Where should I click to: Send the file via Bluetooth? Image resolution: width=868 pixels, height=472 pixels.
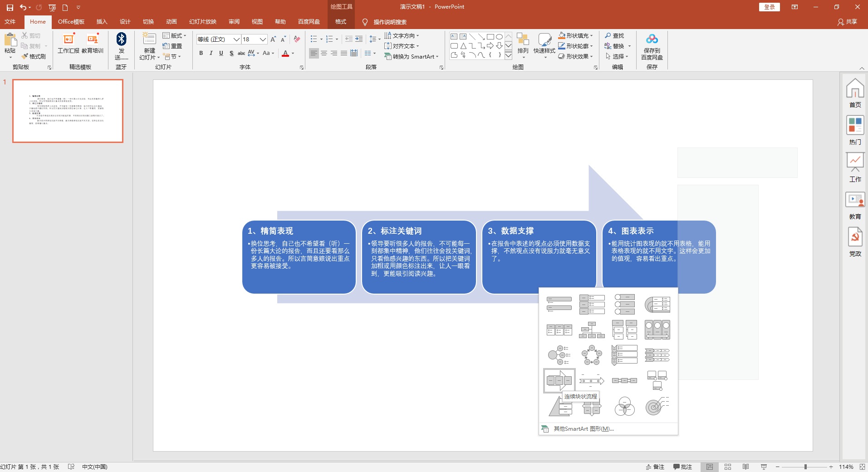click(121, 46)
